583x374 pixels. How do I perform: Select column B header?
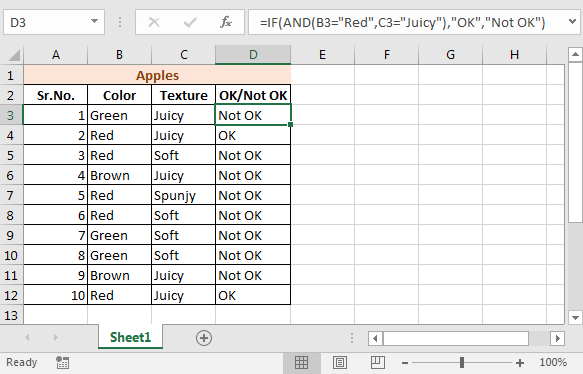coord(119,55)
